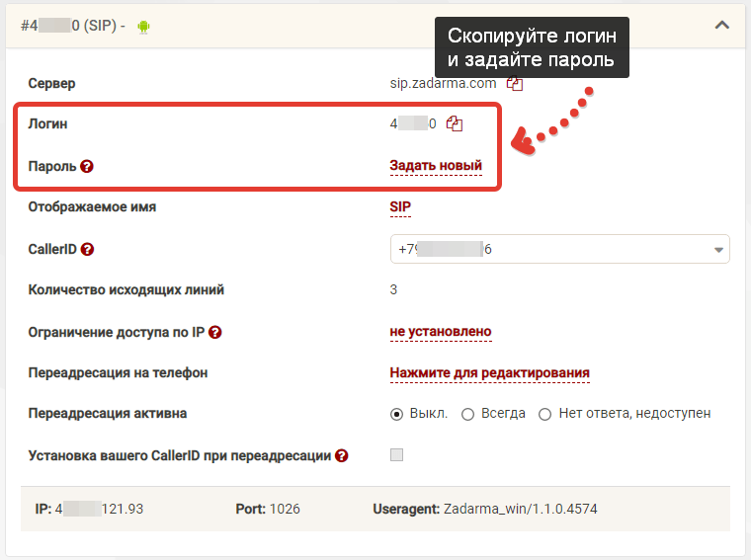Click Переадресация на телефон label
Screen dimensions: 751x560
(118, 373)
